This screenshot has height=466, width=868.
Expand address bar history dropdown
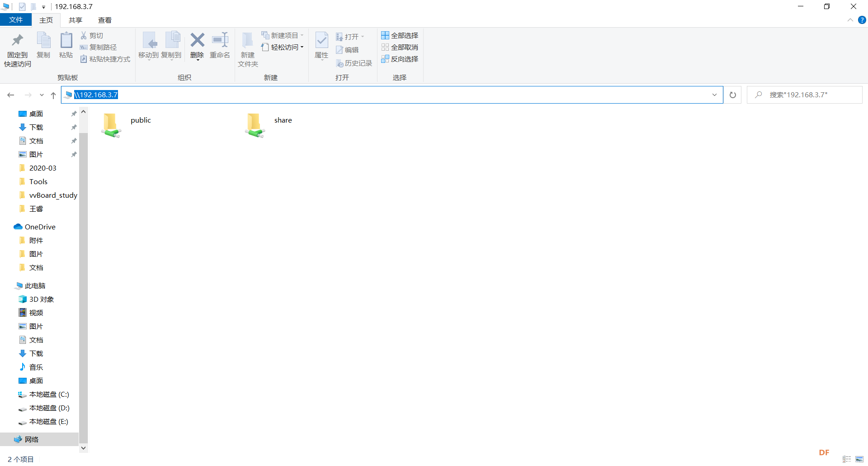click(715, 95)
